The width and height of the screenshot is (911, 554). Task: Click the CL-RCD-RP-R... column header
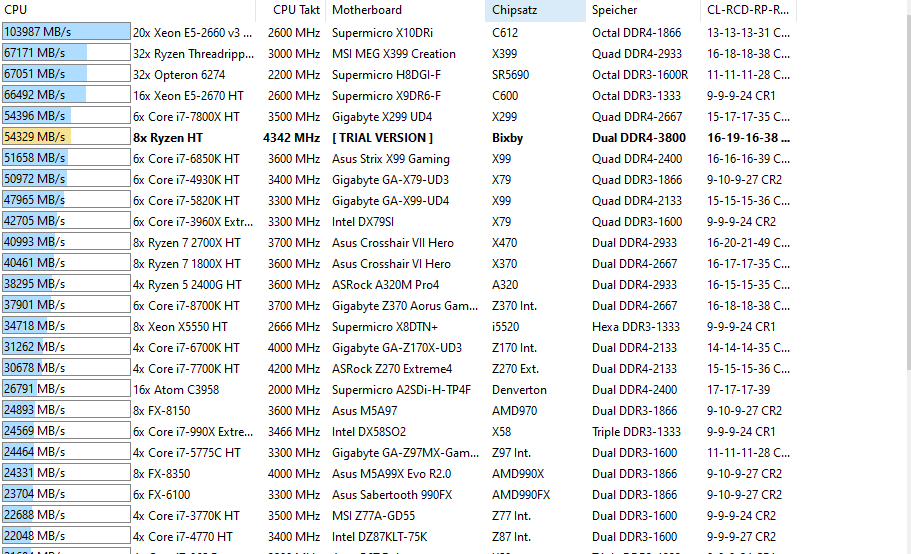coord(748,10)
